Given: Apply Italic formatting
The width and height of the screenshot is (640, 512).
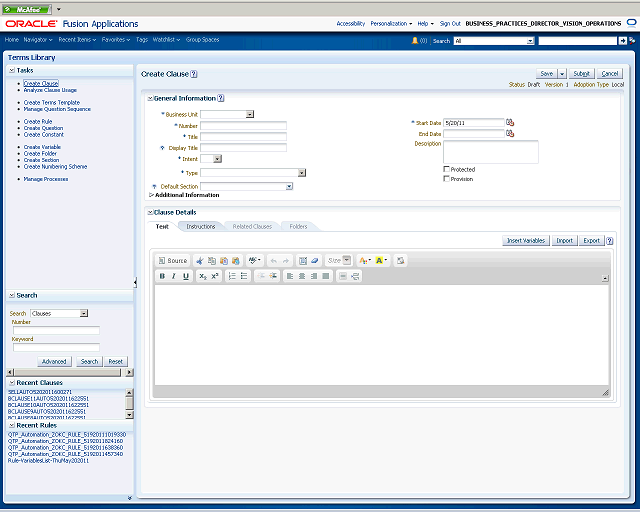Looking at the screenshot, I should coord(174,276).
